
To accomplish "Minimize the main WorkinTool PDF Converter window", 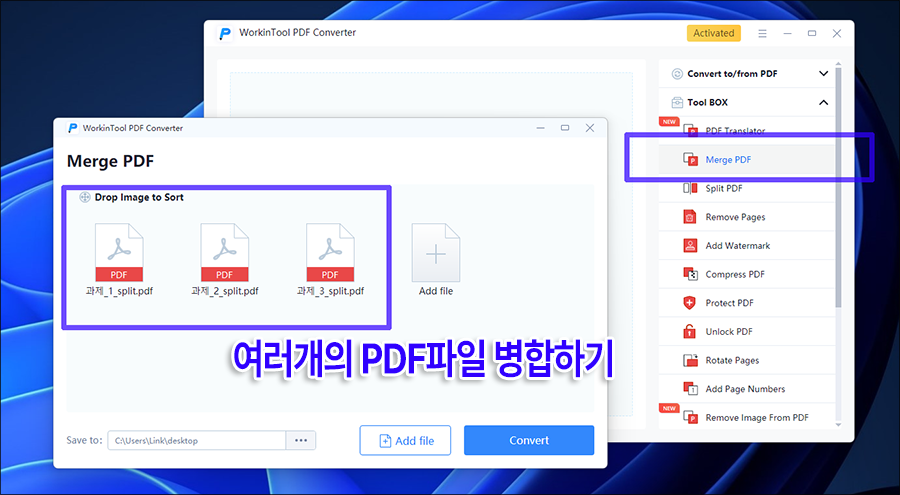I will 788,33.
